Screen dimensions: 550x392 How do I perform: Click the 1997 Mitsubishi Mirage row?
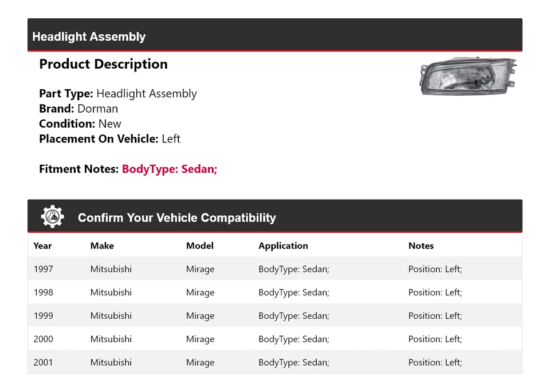274,269
